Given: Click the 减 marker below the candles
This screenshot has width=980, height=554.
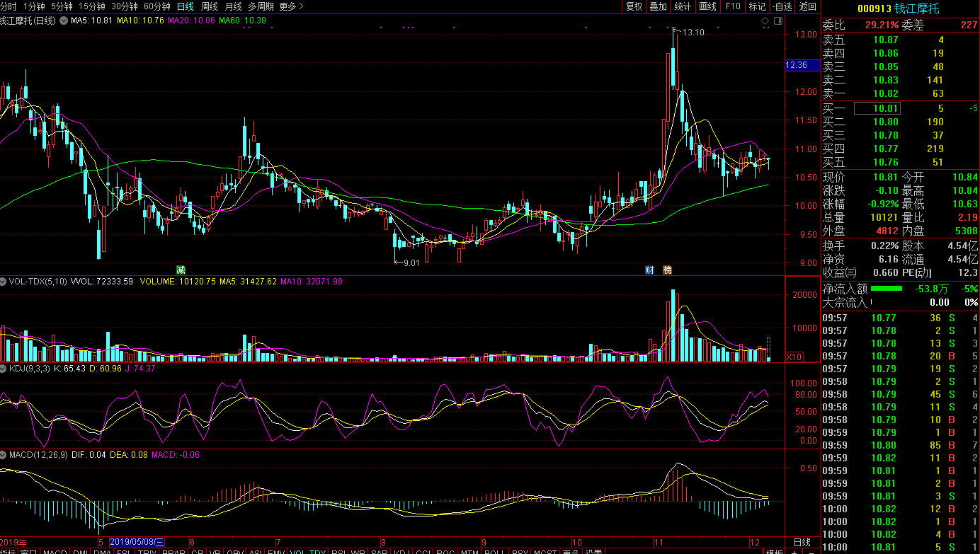Looking at the screenshot, I should pyautogui.click(x=181, y=270).
